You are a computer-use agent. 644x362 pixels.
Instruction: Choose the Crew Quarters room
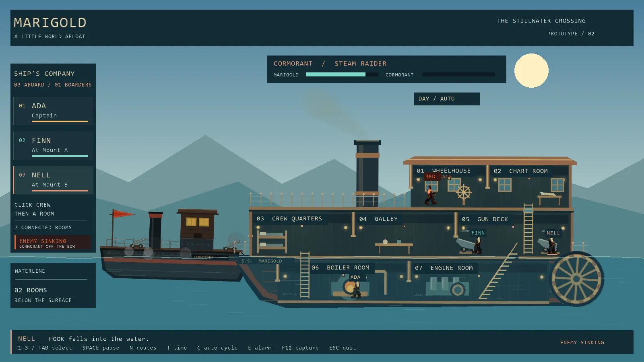(x=289, y=219)
